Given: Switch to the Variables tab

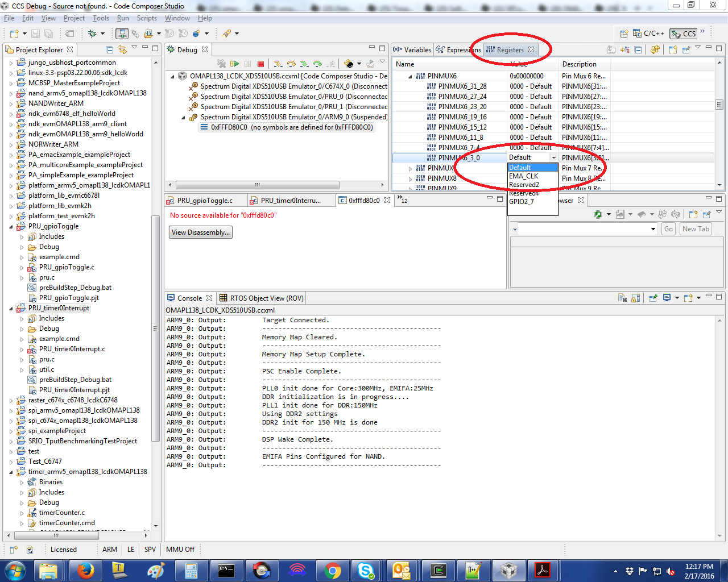Looking at the screenshot, I should [x=412, y=50].
